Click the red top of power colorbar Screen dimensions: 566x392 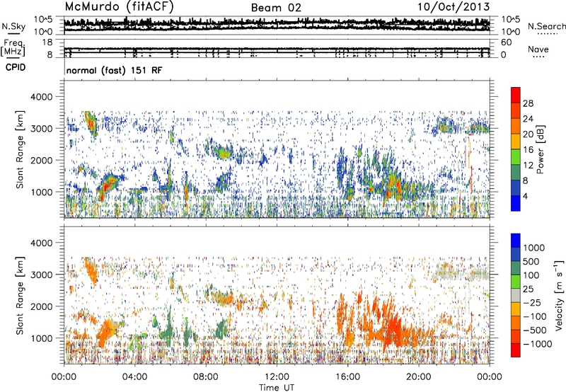pos(516,93)
